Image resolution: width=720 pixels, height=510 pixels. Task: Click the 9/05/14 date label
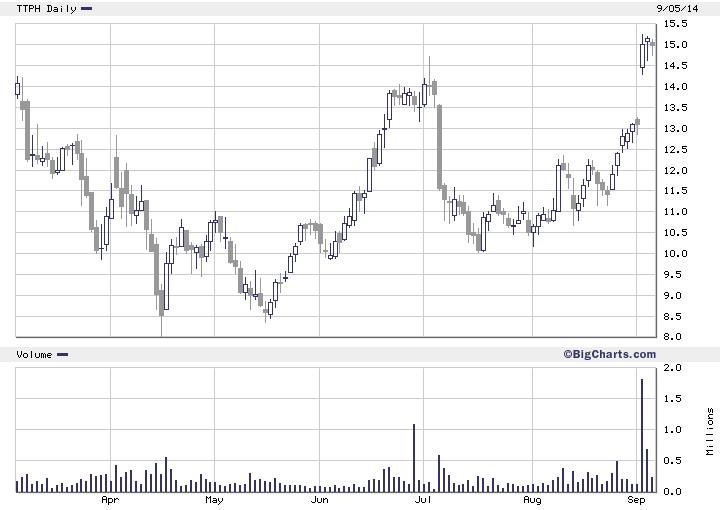click(677, 9)
